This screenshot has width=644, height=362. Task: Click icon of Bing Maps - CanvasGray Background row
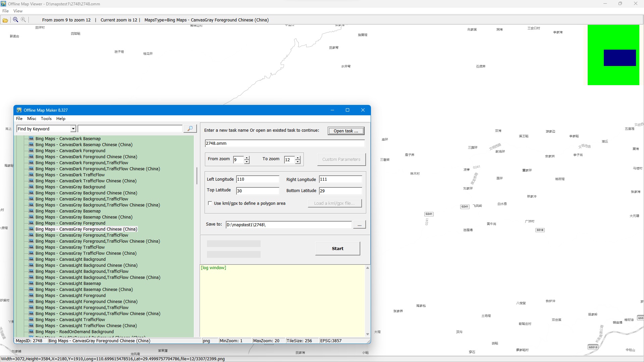coord(31,187)
